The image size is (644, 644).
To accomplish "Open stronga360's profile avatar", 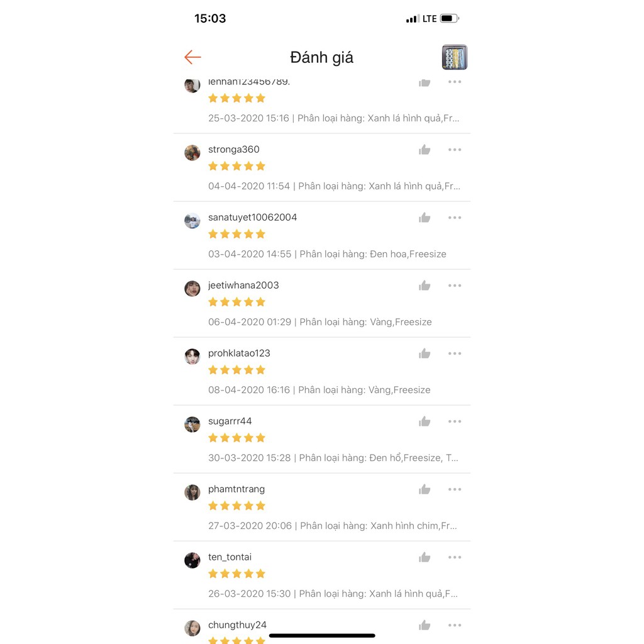I will pyautogui.click(x=192, y=153).
